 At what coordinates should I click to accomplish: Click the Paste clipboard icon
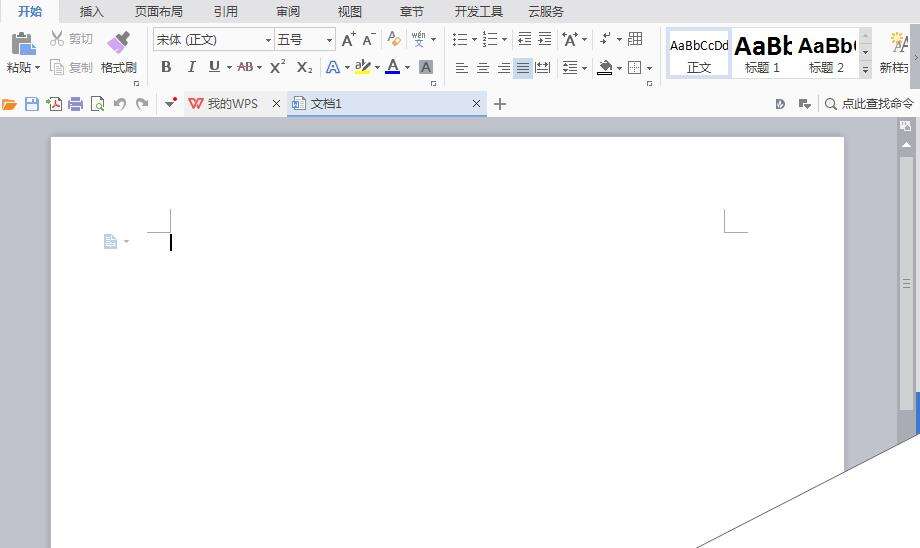[23, 44]
